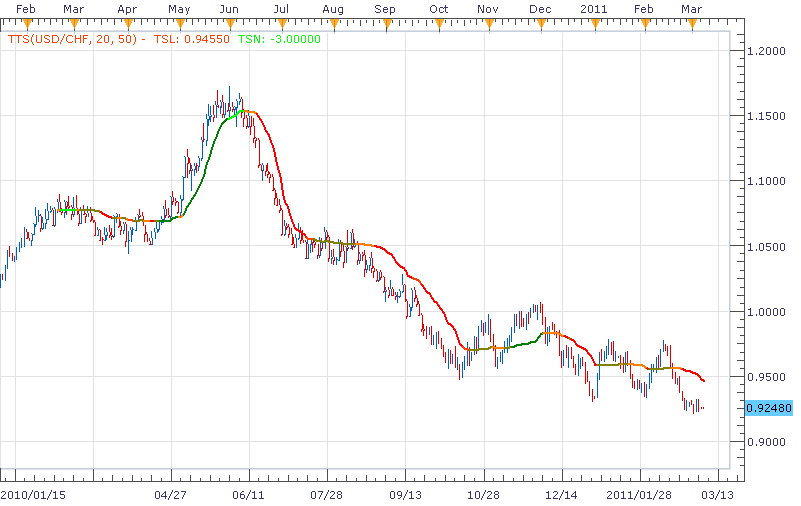The height and width of the screenshot is (506, 801).
Task: Click the orange marker under Dec
Action: pyautogui.click(x=541, y=24)
